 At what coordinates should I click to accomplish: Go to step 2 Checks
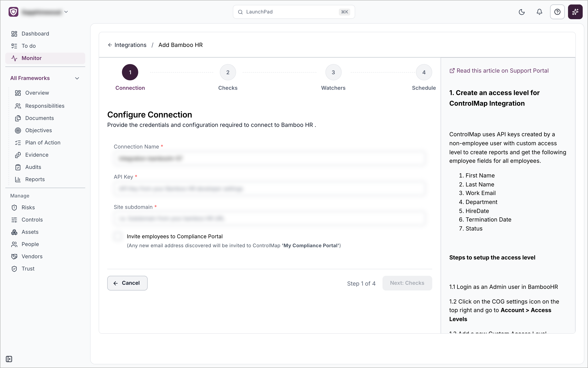[x=228, y=72]
